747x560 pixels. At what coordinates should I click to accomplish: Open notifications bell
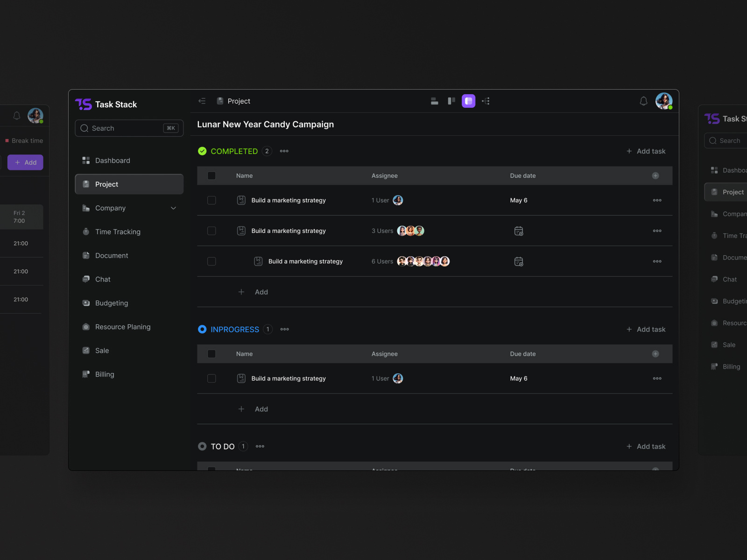point(643,101)
